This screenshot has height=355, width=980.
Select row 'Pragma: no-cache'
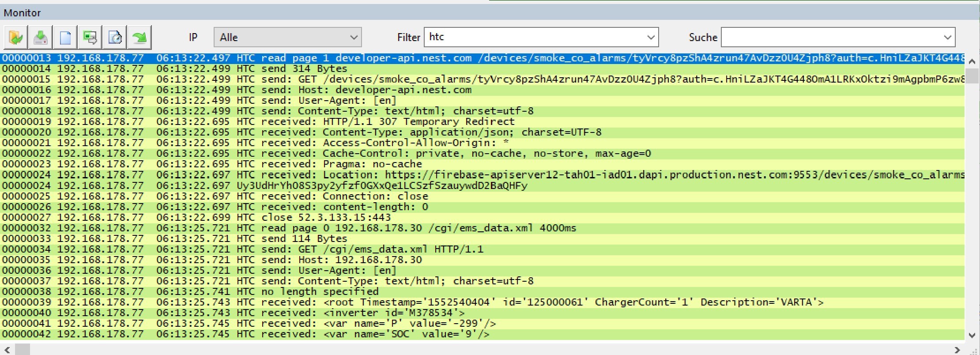pyautogui.click(x=482, y=164)
